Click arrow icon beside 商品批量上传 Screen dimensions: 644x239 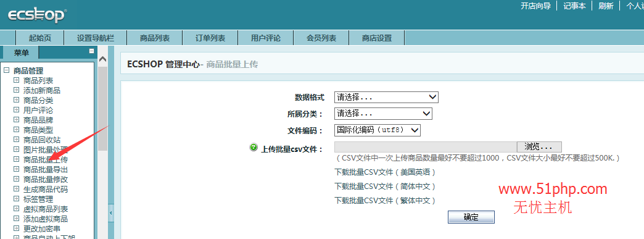pyautogui.click(x=16, y=159)
